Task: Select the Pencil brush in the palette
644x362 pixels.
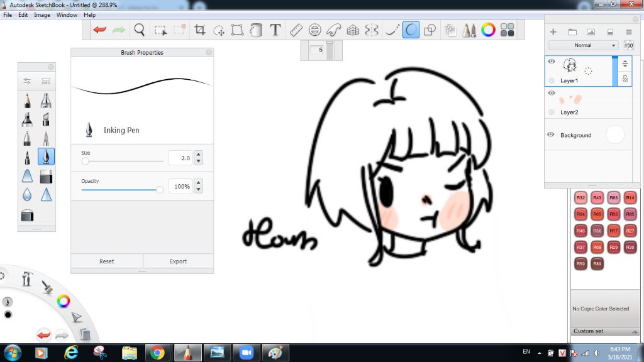Action: click(x=27, y=101)
